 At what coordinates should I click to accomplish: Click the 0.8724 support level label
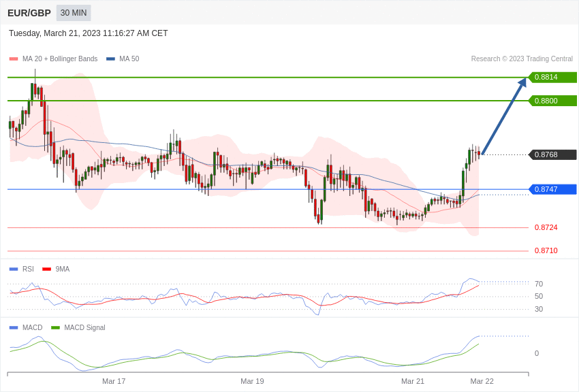pyautogui.click(x=546, y=227)
